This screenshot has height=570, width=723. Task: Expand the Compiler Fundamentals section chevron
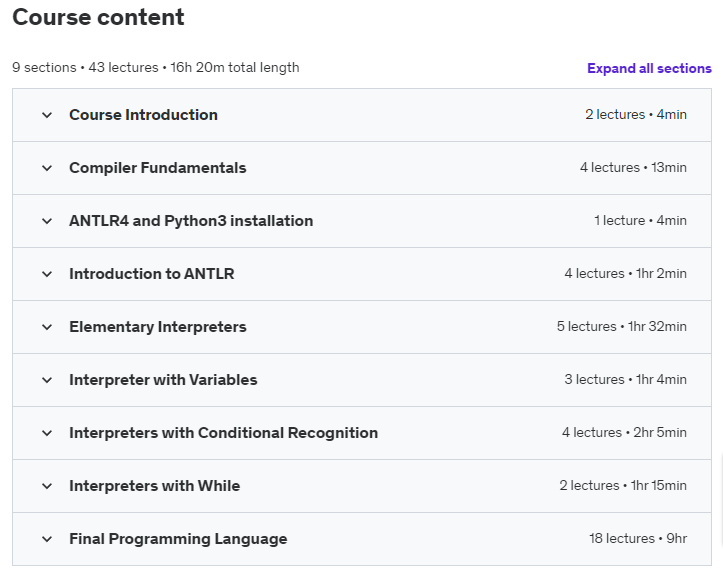click(x=47, y=168)
